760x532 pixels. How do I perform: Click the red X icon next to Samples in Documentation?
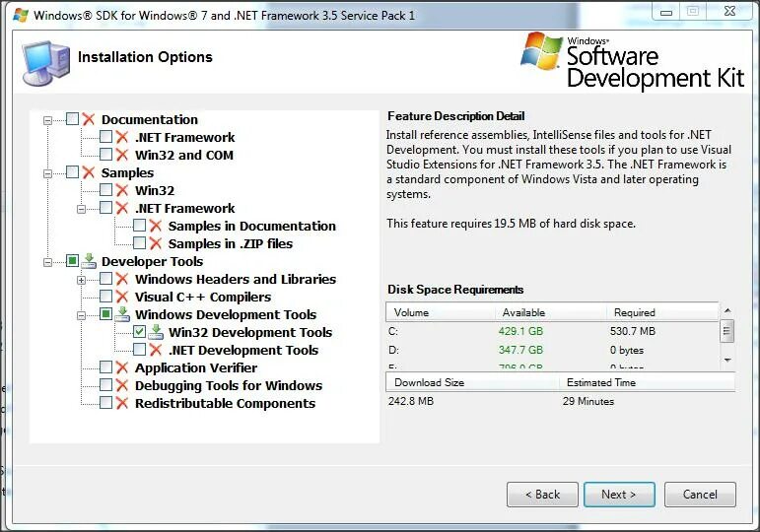[156, 226]
